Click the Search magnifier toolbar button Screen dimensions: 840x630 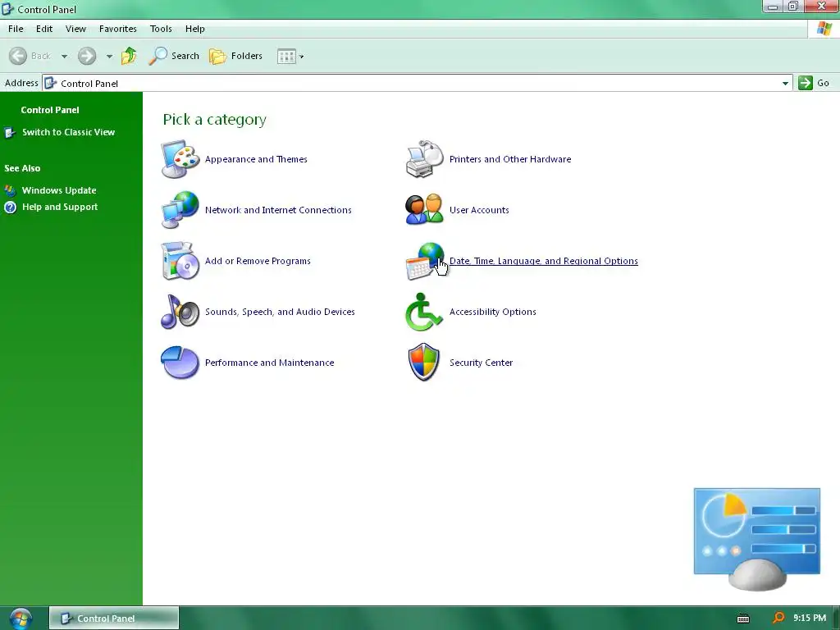pyautogui.click(x=174, y=56)
